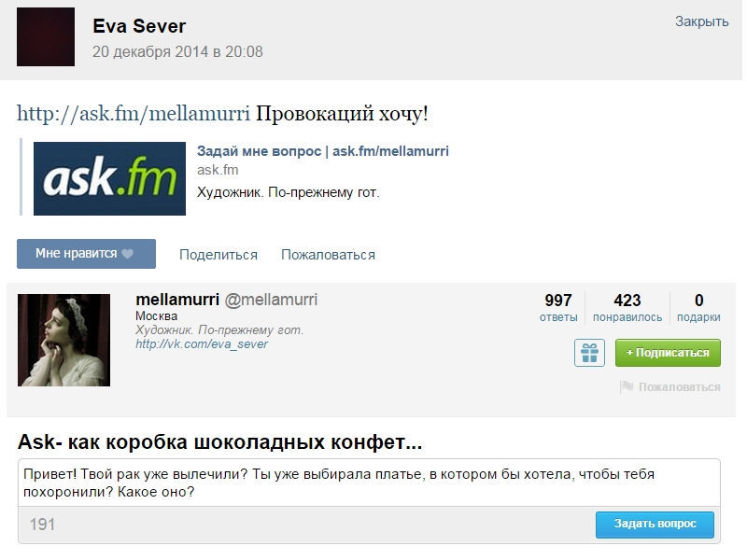The height and width of the screenshot is (560, 747).
Task: Click the 997 ответы counter
Action: [x=557, y=308]
